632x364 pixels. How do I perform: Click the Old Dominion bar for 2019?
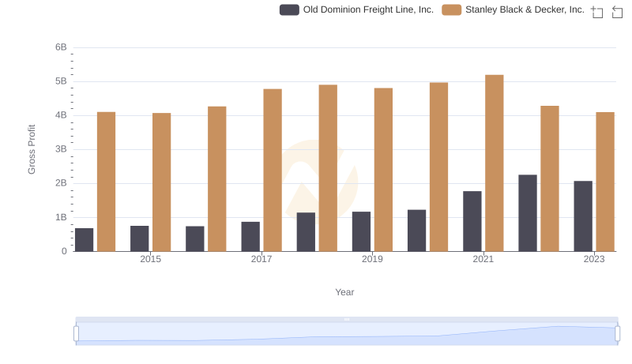click(x=361, y=231)
